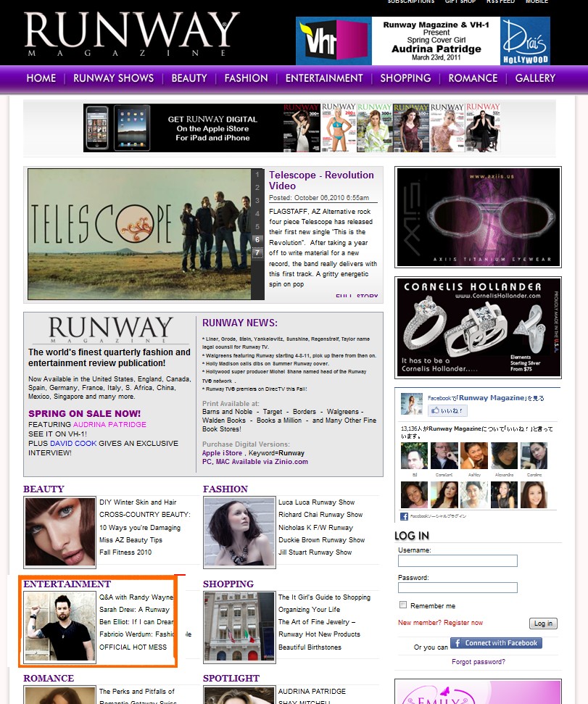Open the FASHION section heading

[x=225, y=489]
